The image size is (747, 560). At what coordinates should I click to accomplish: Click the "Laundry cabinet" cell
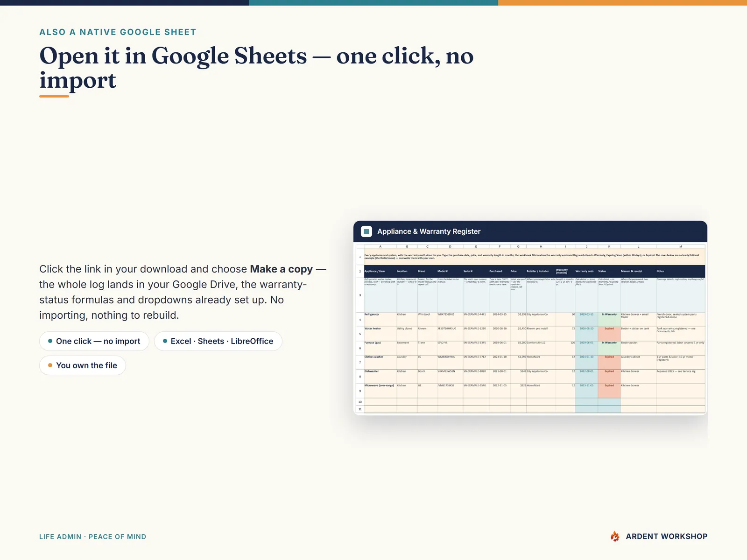click(638, 362)
